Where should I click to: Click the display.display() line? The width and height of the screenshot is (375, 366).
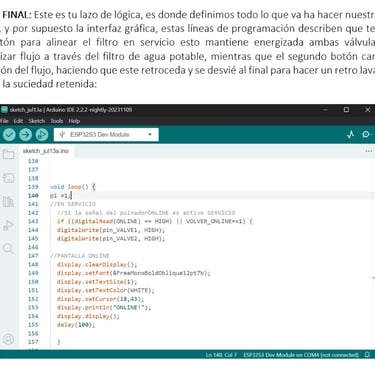pyautogui.click(x=88, y=317)
